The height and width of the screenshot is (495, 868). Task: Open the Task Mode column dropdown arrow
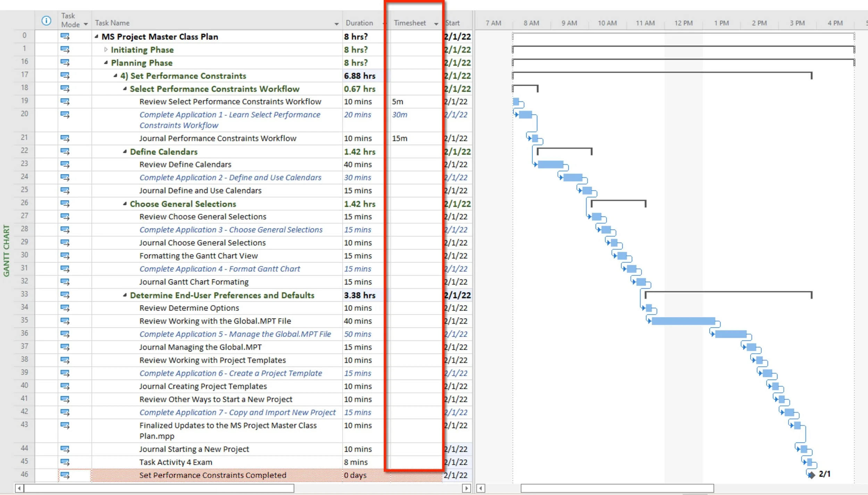point(86,24)
